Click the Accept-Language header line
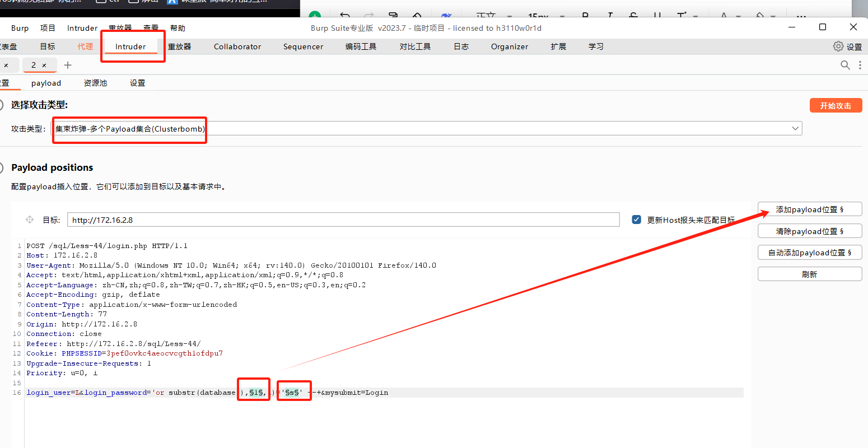868x448 pixels. tap(196, 285)
